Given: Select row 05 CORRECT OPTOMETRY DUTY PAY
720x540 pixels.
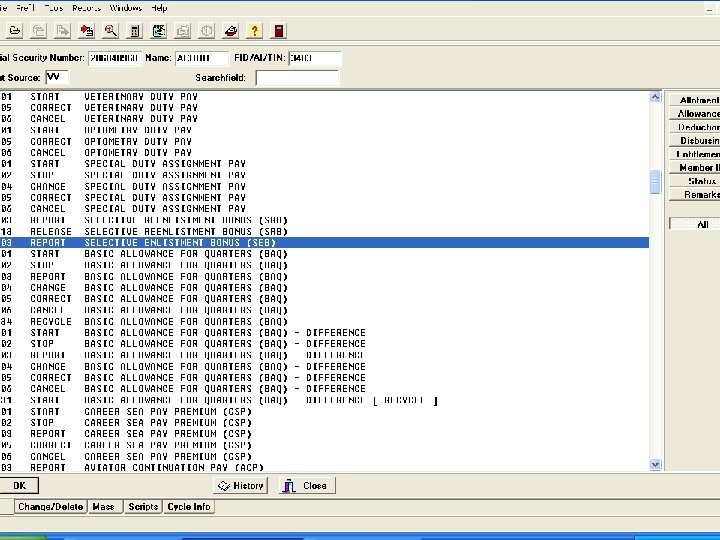Looking at the screenshot, I should (324, 141).
